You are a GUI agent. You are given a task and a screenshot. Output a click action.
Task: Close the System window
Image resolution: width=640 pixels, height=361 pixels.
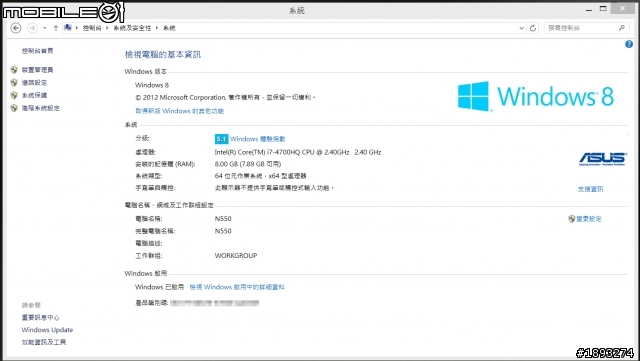pos(622,8)
